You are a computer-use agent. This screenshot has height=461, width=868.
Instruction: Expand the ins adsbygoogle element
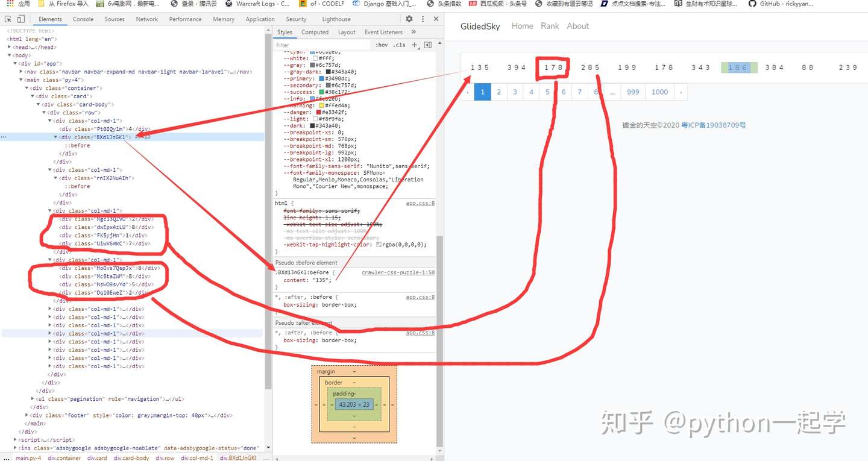[15, 448]
